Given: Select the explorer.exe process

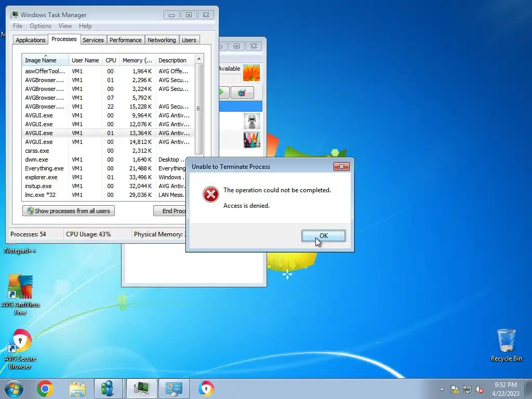Looking at the screenshot, I should point(104,177).
